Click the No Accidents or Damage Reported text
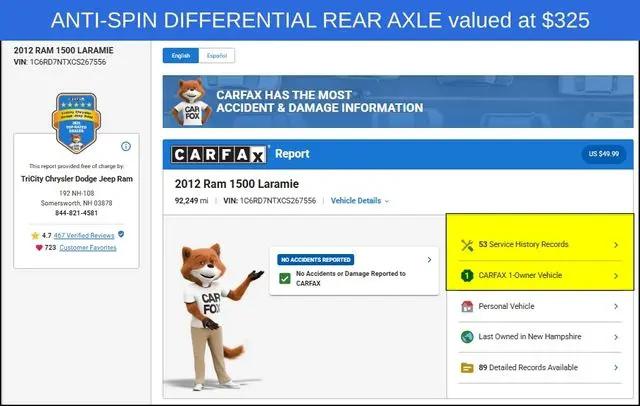The width and height of the screenshot is (640, 406). tap(351, 278)
